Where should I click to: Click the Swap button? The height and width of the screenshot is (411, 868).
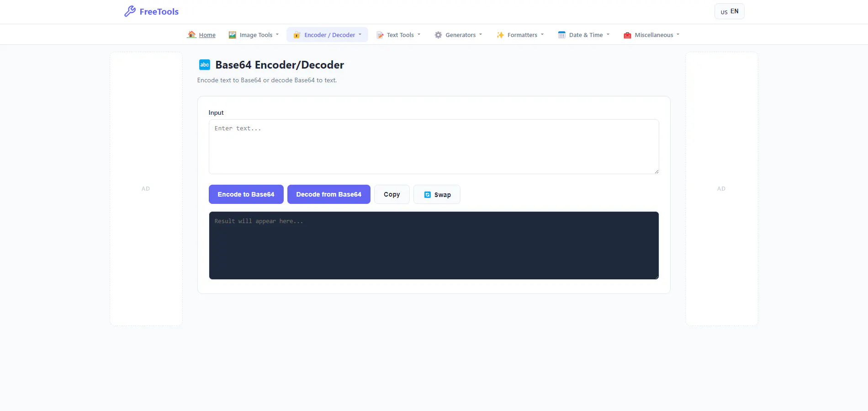437,194
